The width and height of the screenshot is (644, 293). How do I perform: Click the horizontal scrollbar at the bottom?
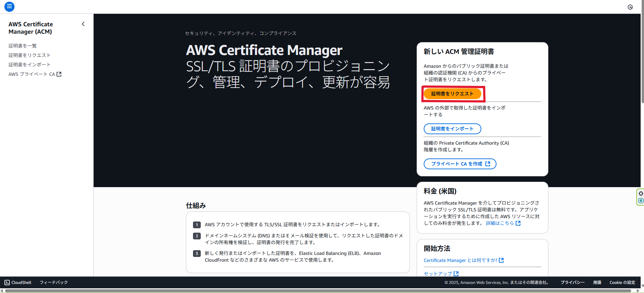318,291
